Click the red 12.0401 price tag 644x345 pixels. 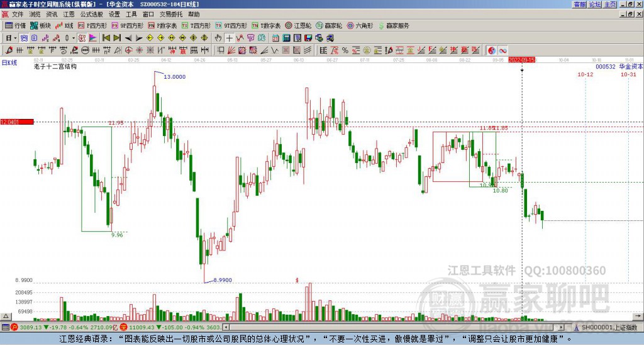click(x=17, y=122)
